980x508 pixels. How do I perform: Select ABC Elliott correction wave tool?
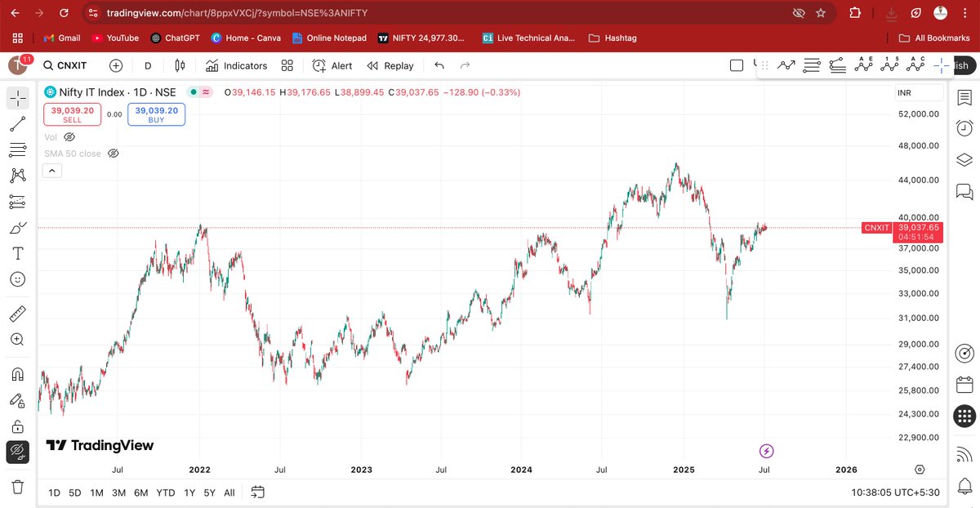(x=916, y=65)
